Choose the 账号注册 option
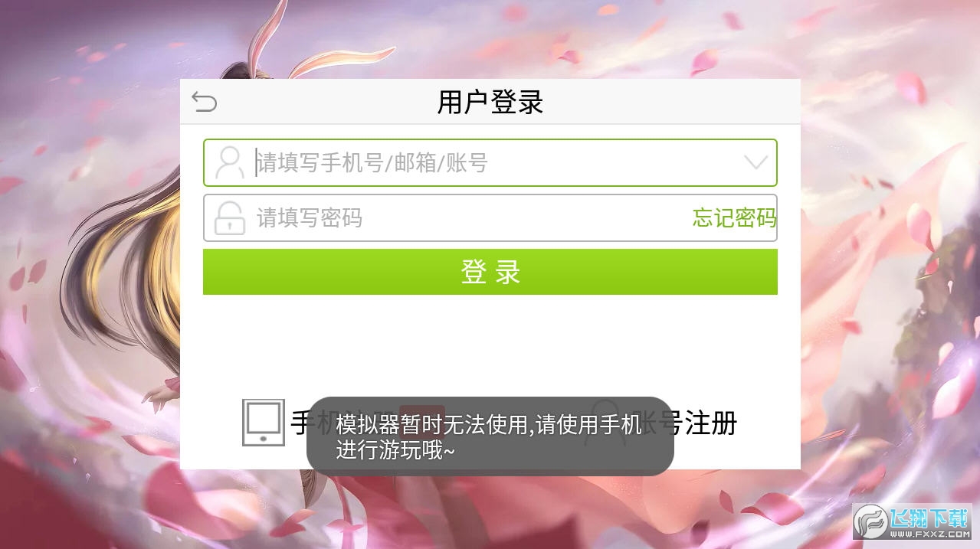980x549 pixels. [x=687, y=423]
